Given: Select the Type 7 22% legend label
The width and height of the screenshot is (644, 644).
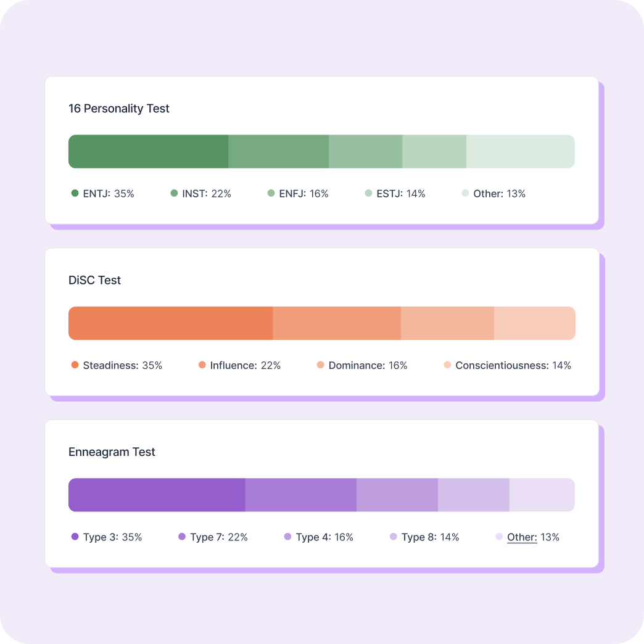Looking at the screenshot, I should click(219, 537).
